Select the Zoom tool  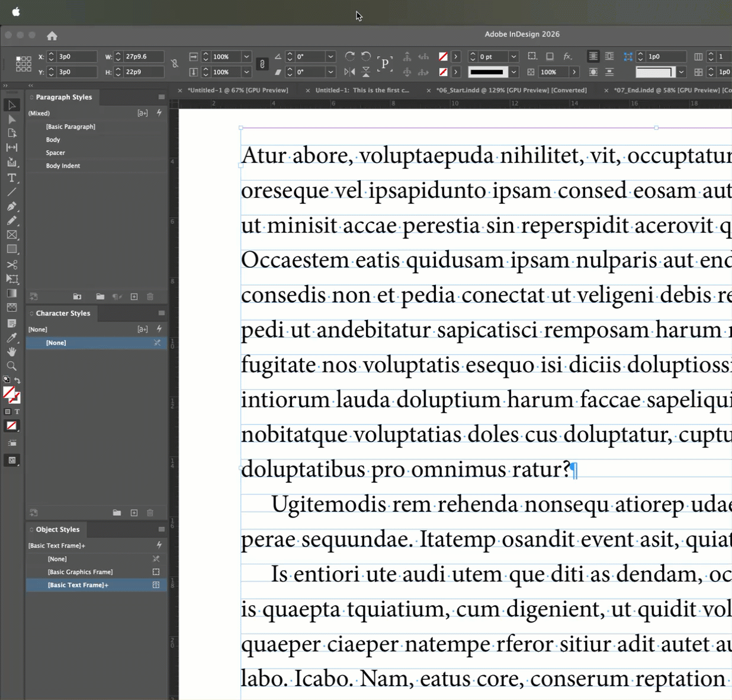pos(12,366)
